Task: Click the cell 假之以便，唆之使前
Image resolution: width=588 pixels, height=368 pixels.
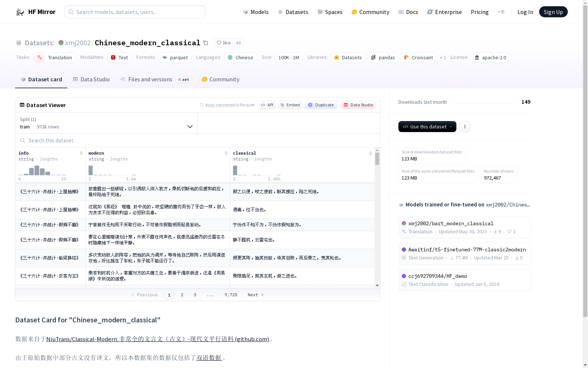Action: click(x=302, y=192)
